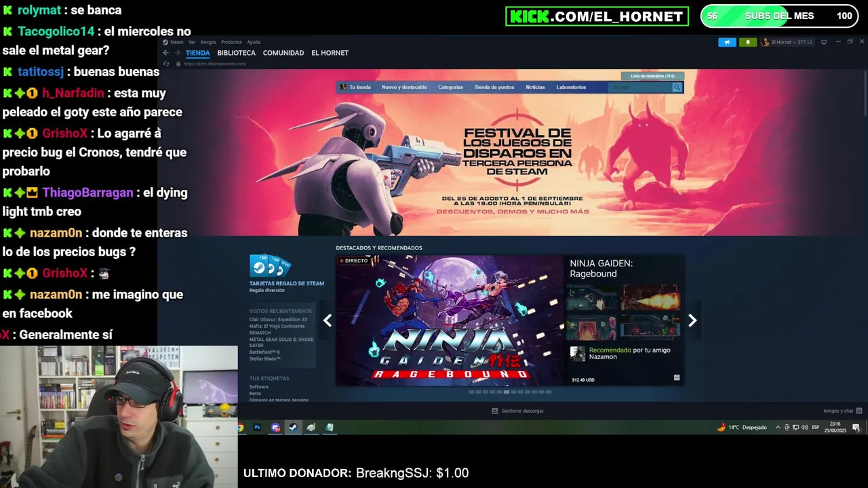Click the volume icon in the system tray
This screenshot has width=868, height=488.
[x=804, y=428]
